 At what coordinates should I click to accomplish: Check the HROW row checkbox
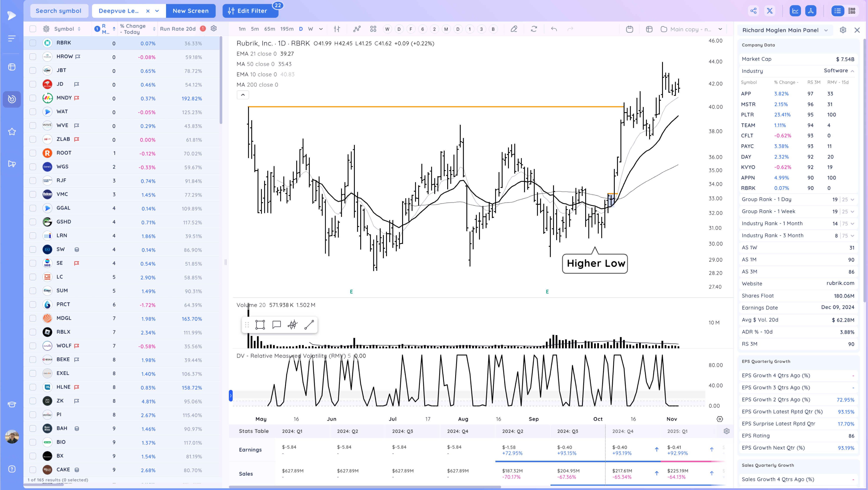(x=33, y=57)
